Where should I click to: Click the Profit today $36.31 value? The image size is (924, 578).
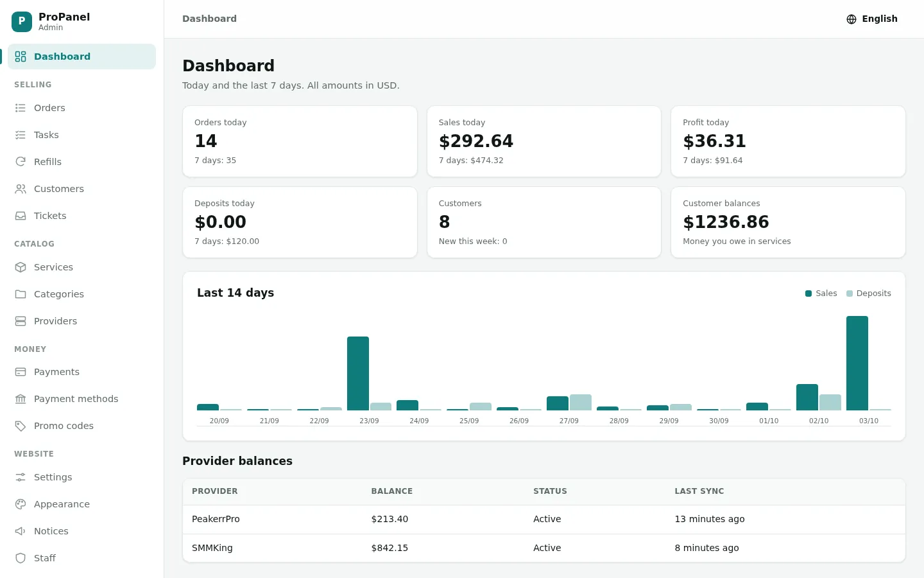click(x=714, y=141)
